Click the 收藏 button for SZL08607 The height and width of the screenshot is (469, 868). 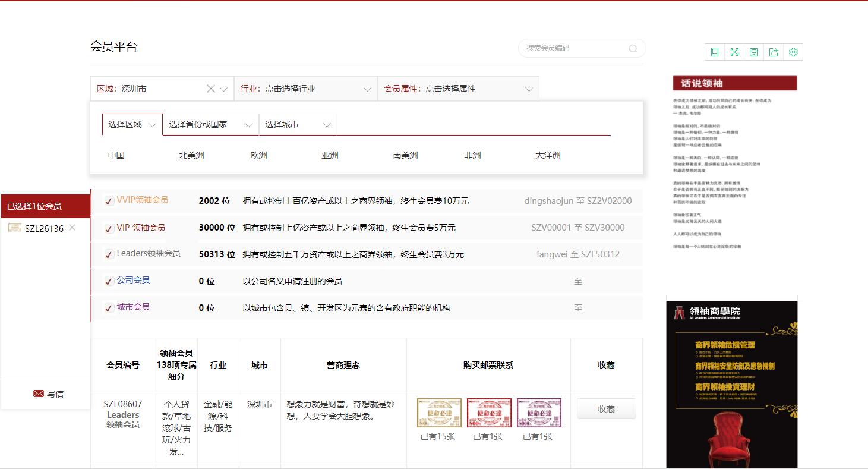click(606, 409)
